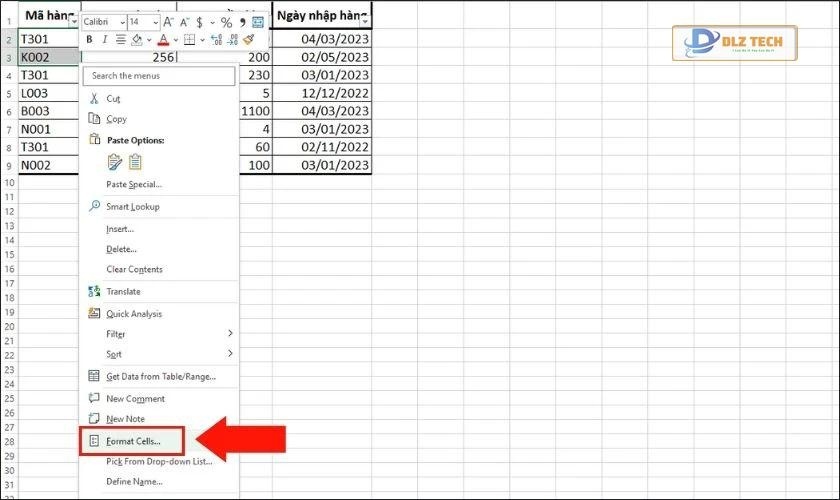Select cell with value 230
Screen dimensions: 840x500
click(x=256, y=75)
